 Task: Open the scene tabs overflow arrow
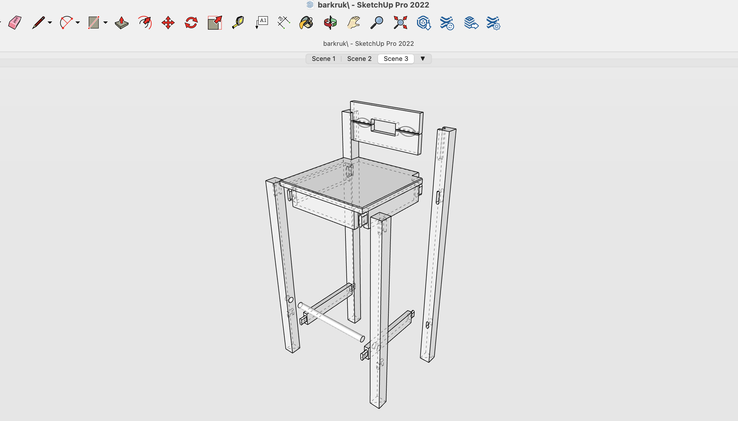click(x=423, y=59)
